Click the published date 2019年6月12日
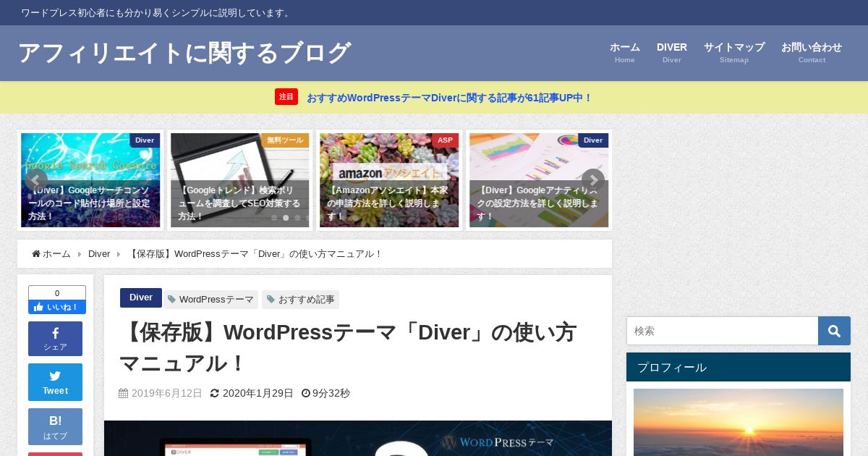Screen dimensions: 868x456 click(167, 394)
